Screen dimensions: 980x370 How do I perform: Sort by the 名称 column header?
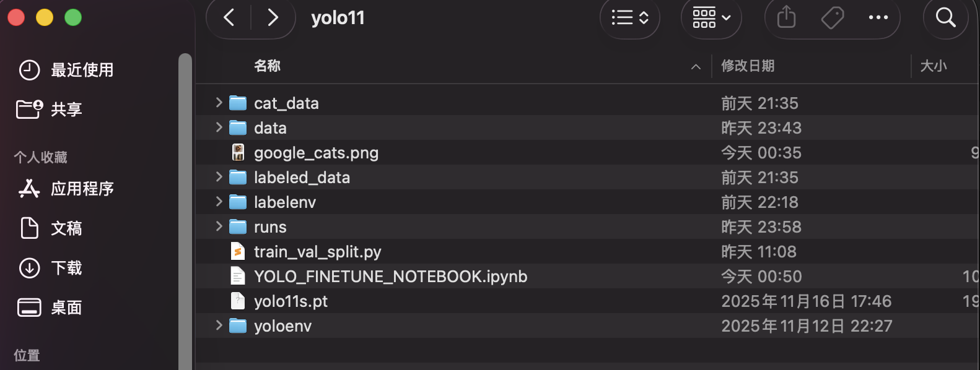tap(268, 66)
